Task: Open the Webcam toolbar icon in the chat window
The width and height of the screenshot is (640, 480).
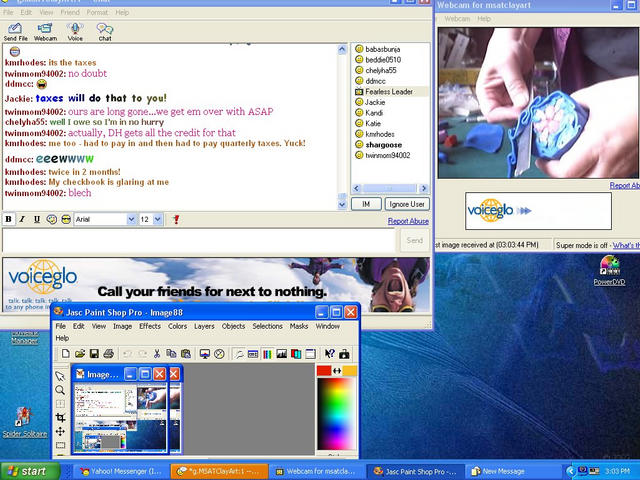Action: click(45, 32)
